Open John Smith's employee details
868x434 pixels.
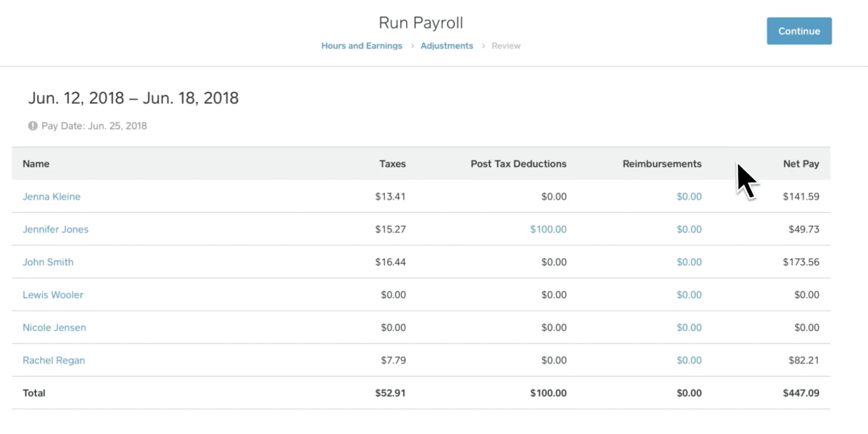48,262
